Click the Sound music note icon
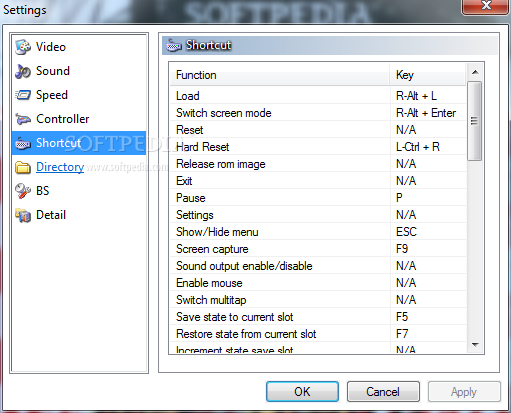The height and width of the screenshot is (413, 511). [23, 71]
